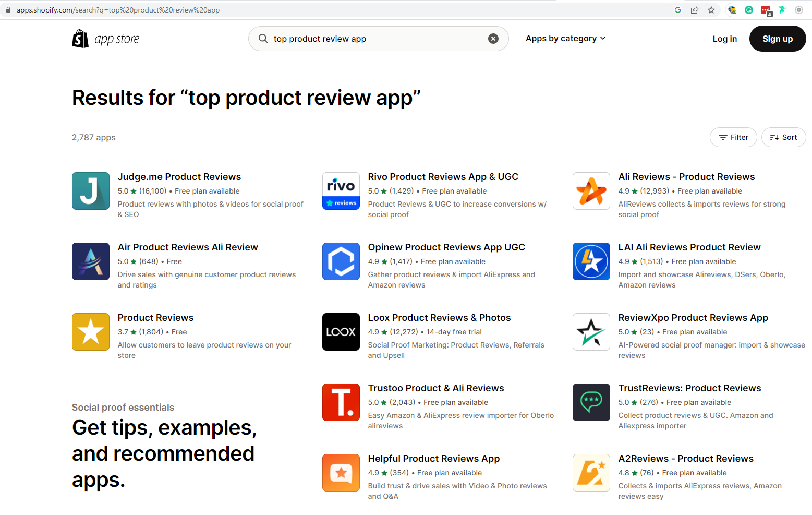Screen dimensions: 812x515
Task: Open the Filter options
Action: click(733, 137)
